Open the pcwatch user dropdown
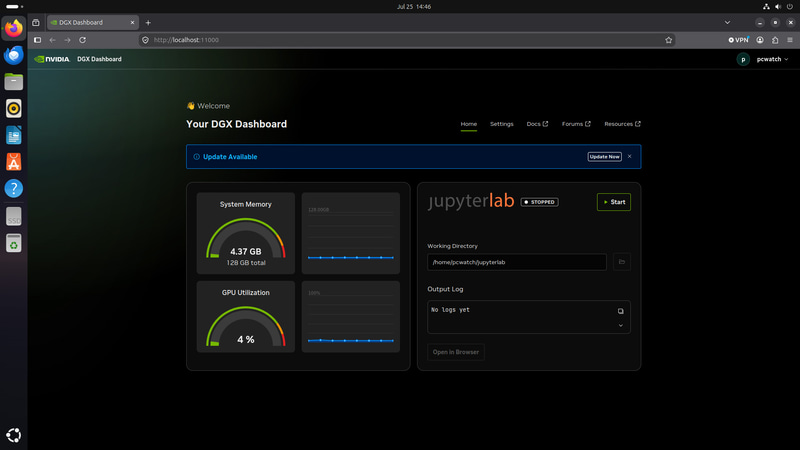Viewport: 800px width, 450px height. pos(772,59)
